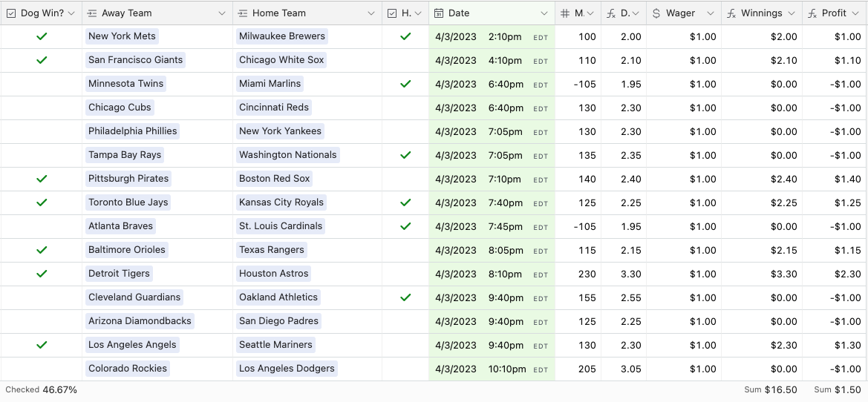Click the formula icon beside Winnings

coord(731,13)
